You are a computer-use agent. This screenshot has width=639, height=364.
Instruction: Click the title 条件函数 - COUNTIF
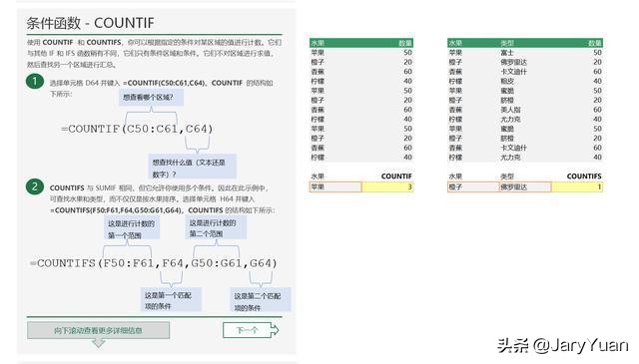click(x=90, y=23)
